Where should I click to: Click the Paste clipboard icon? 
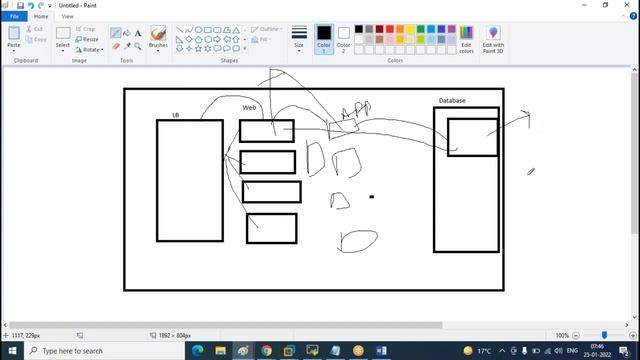14,33
